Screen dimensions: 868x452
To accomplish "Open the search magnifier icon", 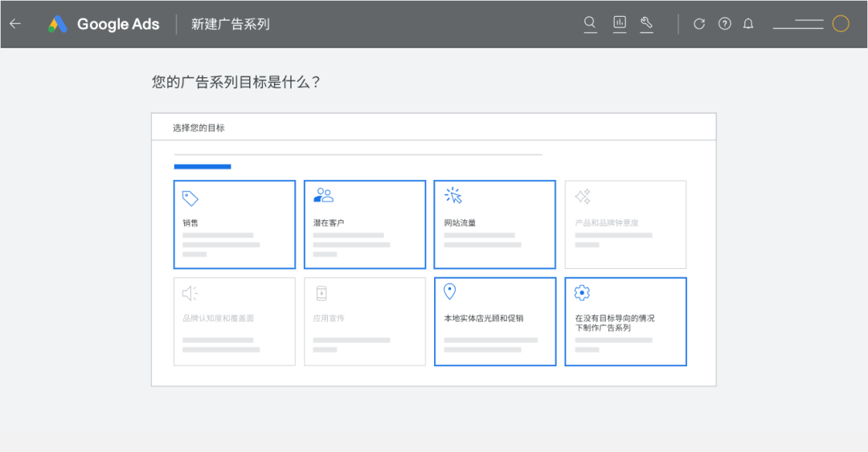I will point(590,23).
